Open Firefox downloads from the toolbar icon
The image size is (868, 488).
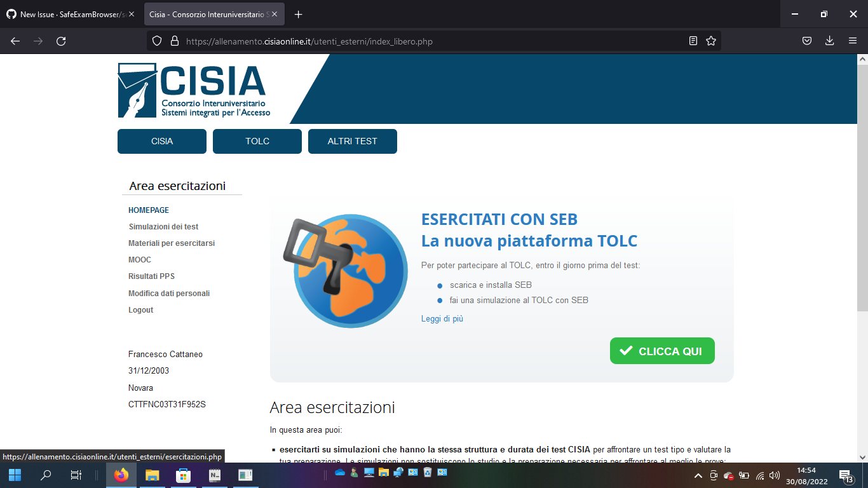point(829,41)
